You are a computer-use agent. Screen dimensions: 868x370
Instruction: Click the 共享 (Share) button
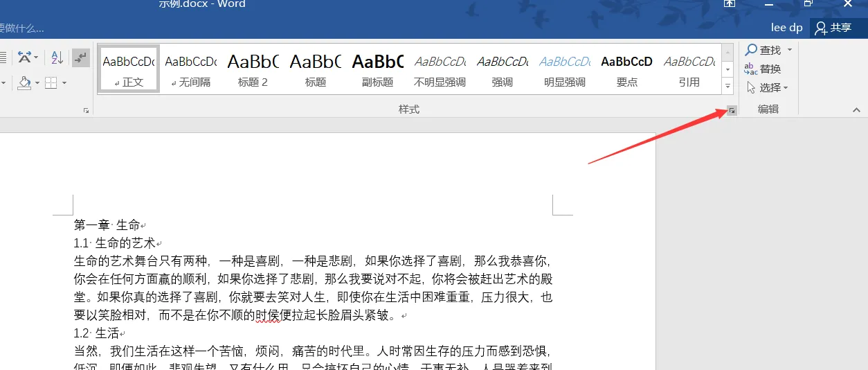coord(833,28)
